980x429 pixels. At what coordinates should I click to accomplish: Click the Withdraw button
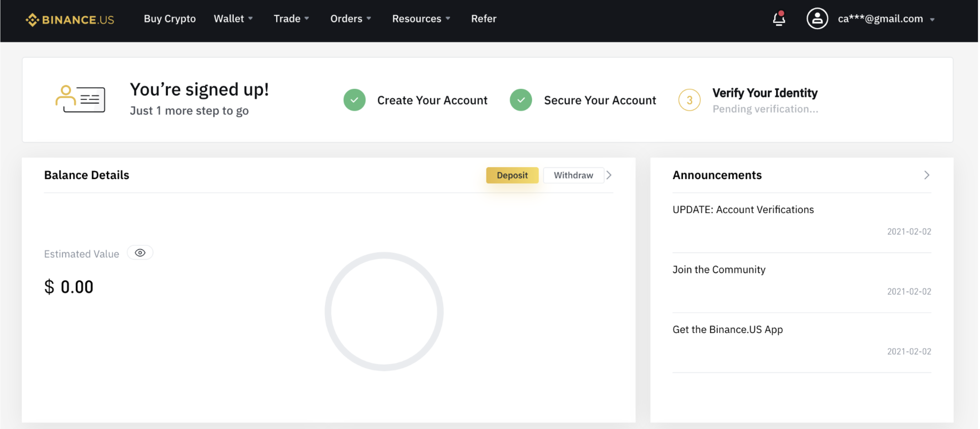[x=573, y=175]
